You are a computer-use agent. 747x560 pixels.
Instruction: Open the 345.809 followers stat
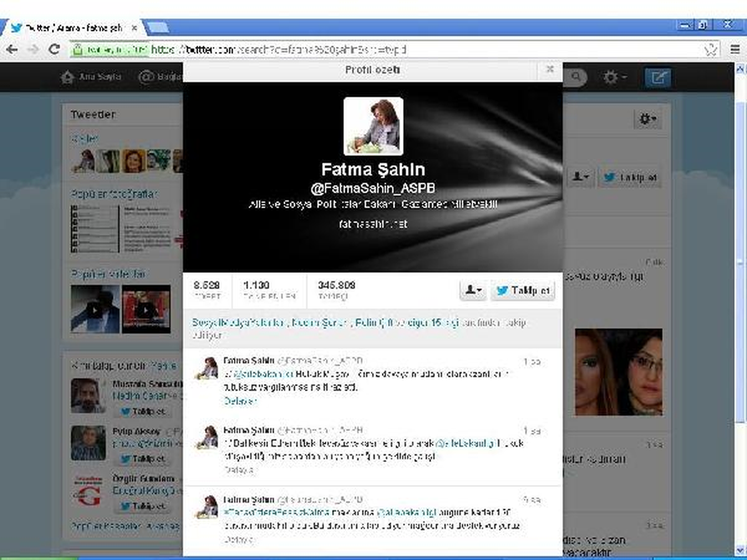pyautogui.click(x=337, y=290)
